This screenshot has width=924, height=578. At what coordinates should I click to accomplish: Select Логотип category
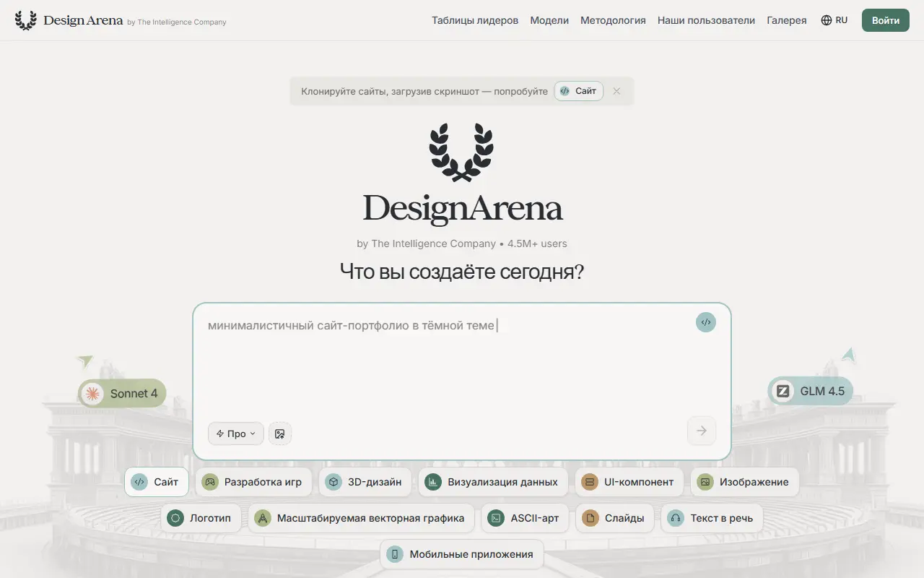tap(201, 518)
